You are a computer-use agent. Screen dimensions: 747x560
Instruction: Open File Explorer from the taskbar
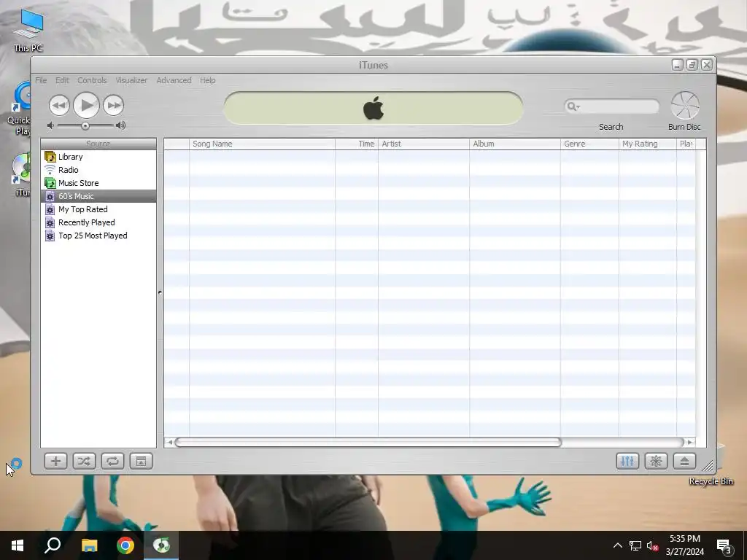(89, 545)
